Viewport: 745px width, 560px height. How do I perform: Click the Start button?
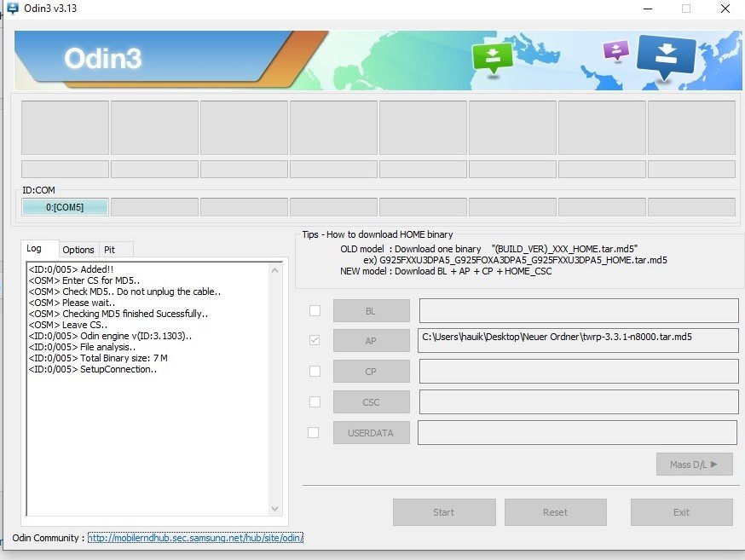click(444, 512)
